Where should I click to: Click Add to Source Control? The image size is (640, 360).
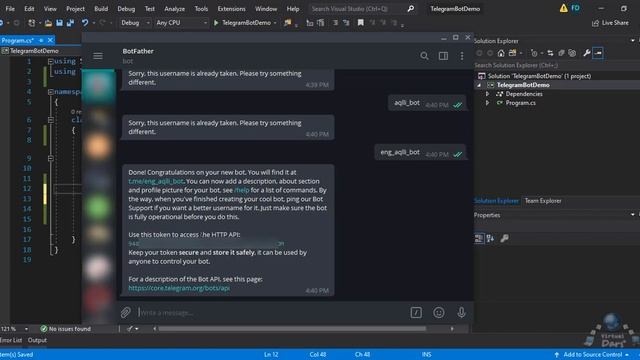pyautogui.click(x=592, y=354)
